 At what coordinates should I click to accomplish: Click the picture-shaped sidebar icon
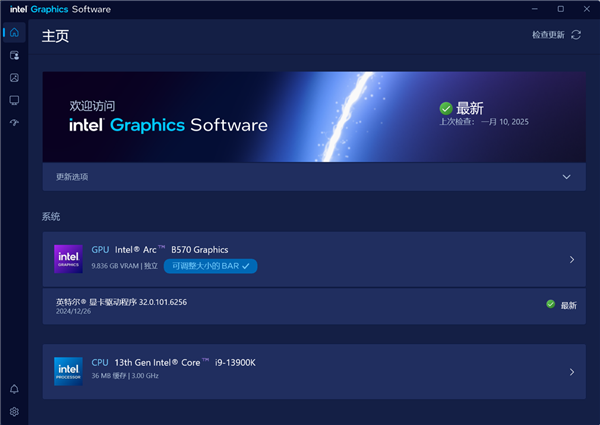(14, 78)
